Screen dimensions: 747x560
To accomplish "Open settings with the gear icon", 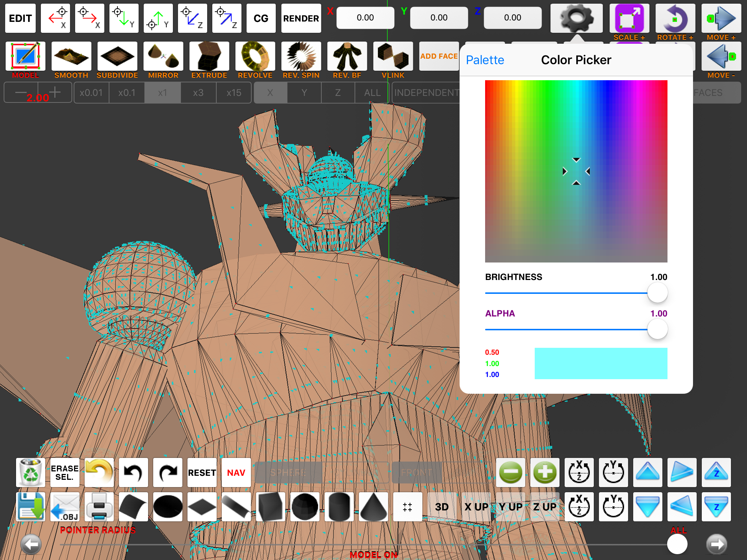I will click(x=577, y=18).
